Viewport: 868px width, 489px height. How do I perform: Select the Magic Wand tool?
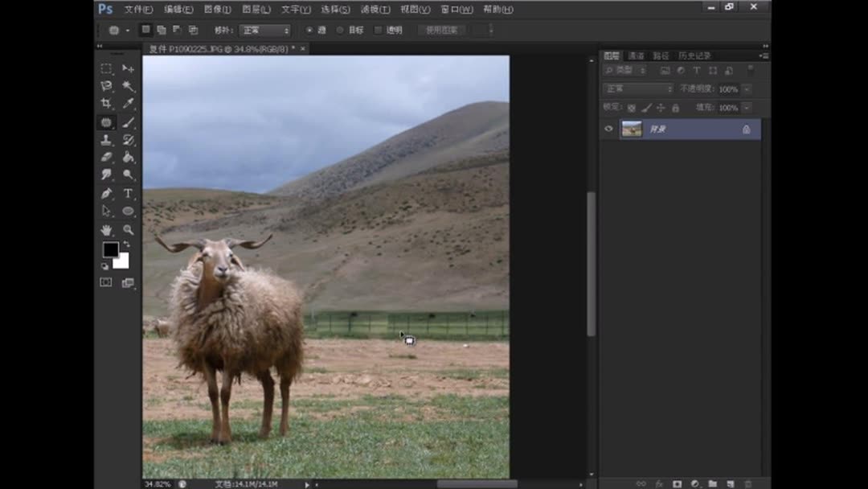(127, 87)
